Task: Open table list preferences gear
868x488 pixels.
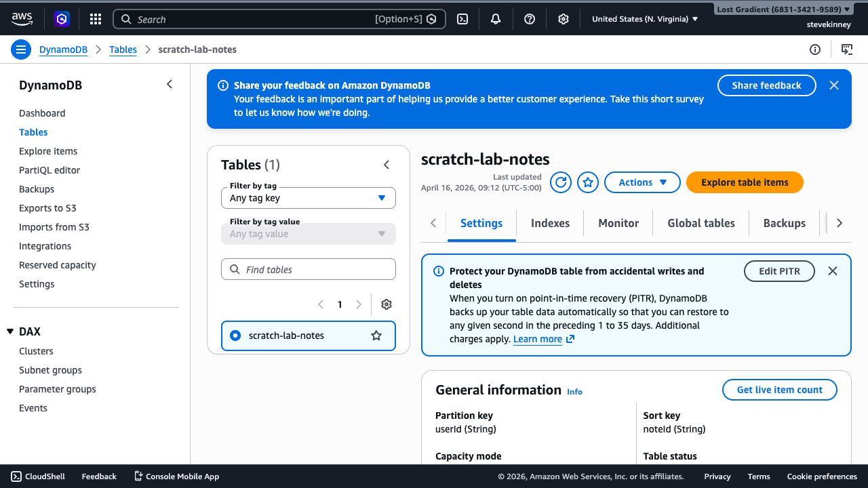Action: click(x=387, y=304)
